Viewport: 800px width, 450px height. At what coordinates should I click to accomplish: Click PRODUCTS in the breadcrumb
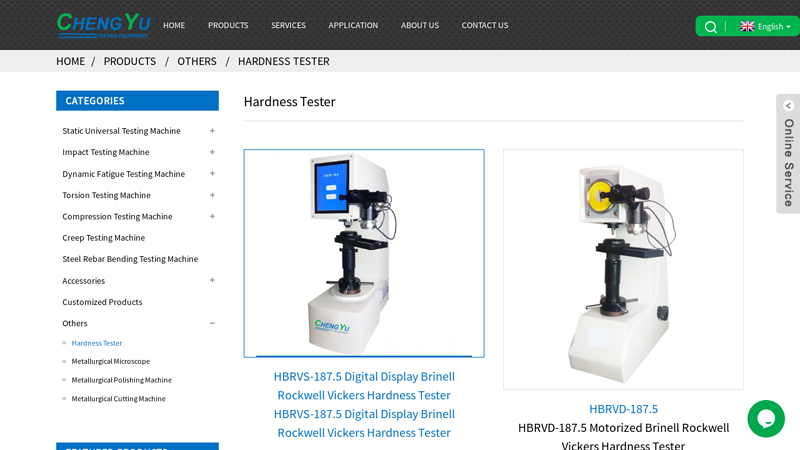click(130, 61)
